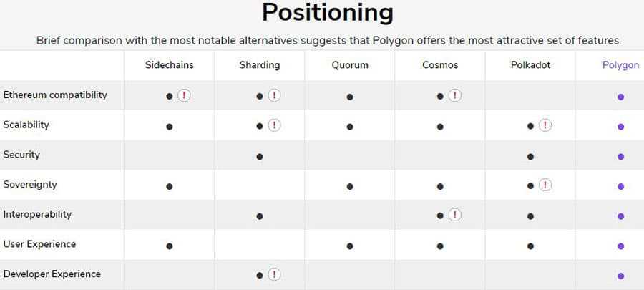
Task: Click the Quorum column header
Action: tap(350, 65)
